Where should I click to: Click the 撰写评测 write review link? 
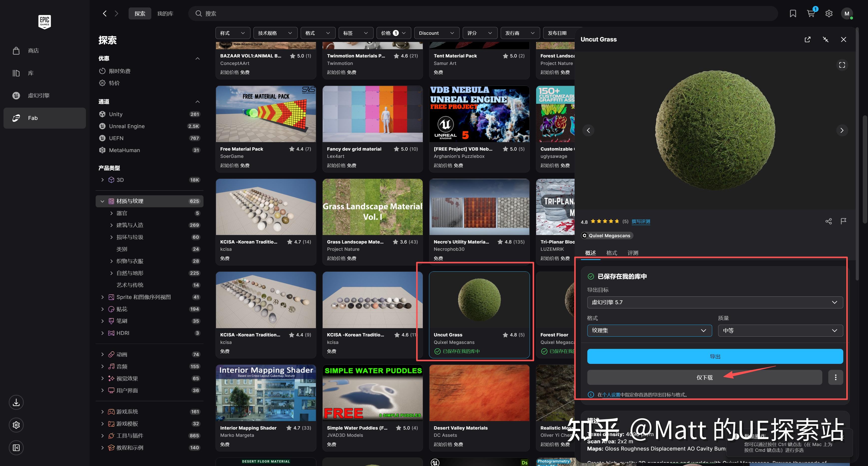(641, 221)
